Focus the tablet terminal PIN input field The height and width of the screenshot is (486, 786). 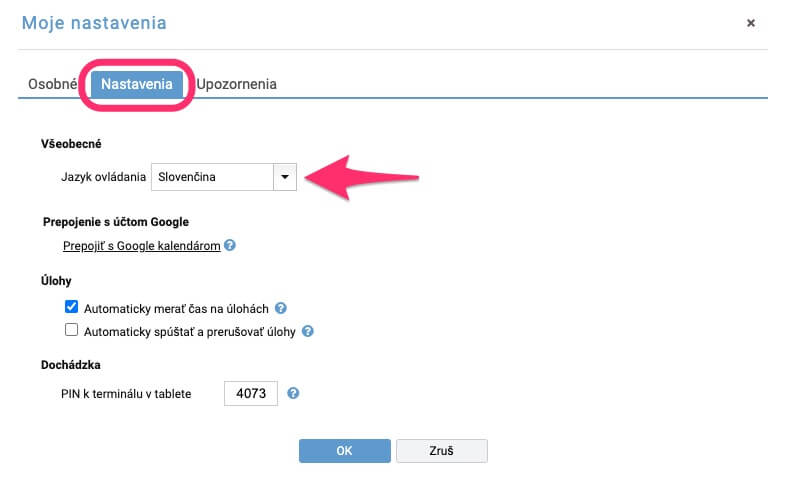(251, 393)
